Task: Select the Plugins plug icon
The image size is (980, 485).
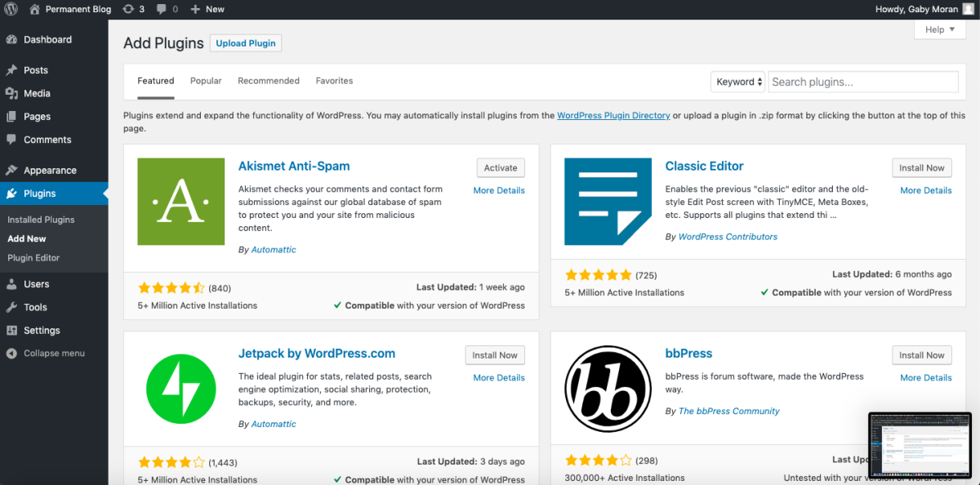Action: coord(15,194)
